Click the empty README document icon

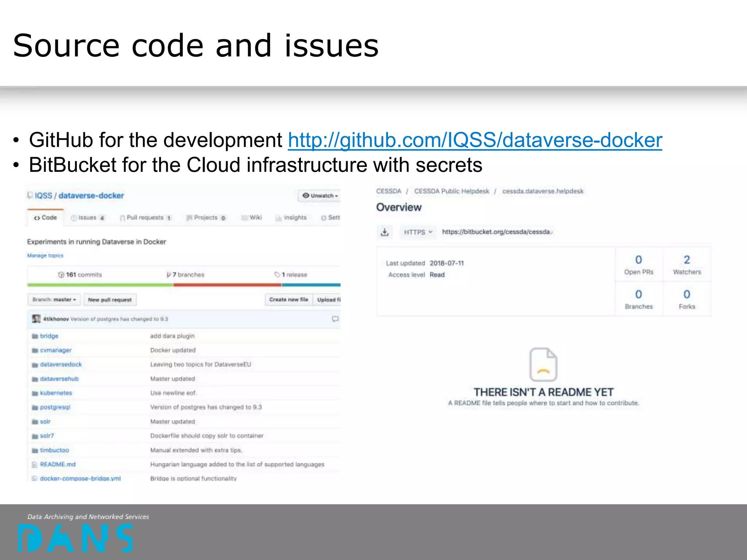(x=543, y=364)
